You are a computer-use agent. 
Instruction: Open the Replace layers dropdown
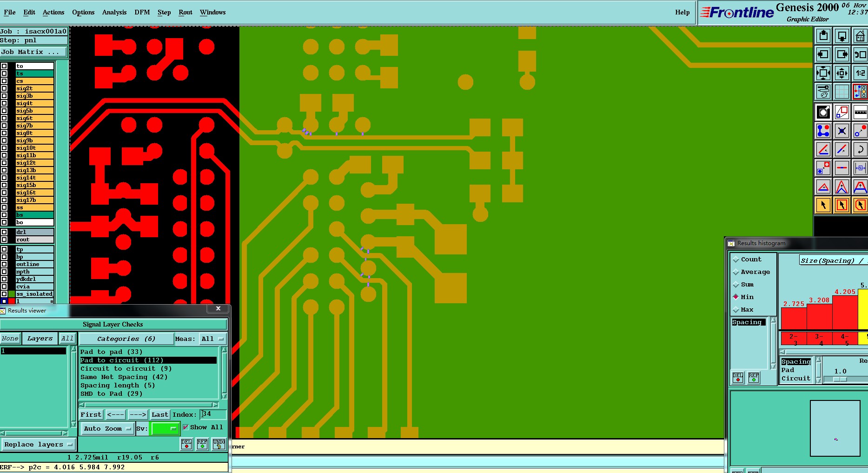[x=38, y=445]
